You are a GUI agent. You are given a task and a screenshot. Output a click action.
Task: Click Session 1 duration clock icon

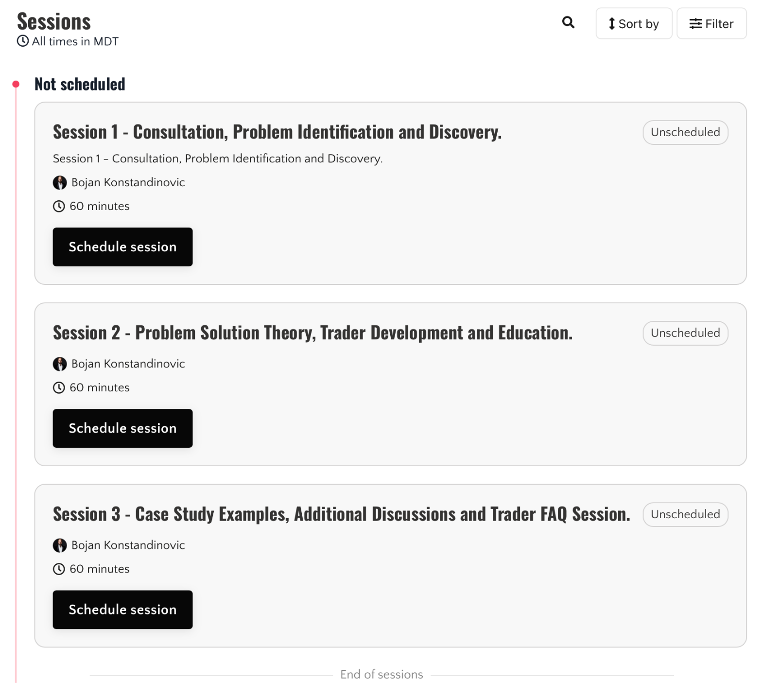tap(59, 207)
